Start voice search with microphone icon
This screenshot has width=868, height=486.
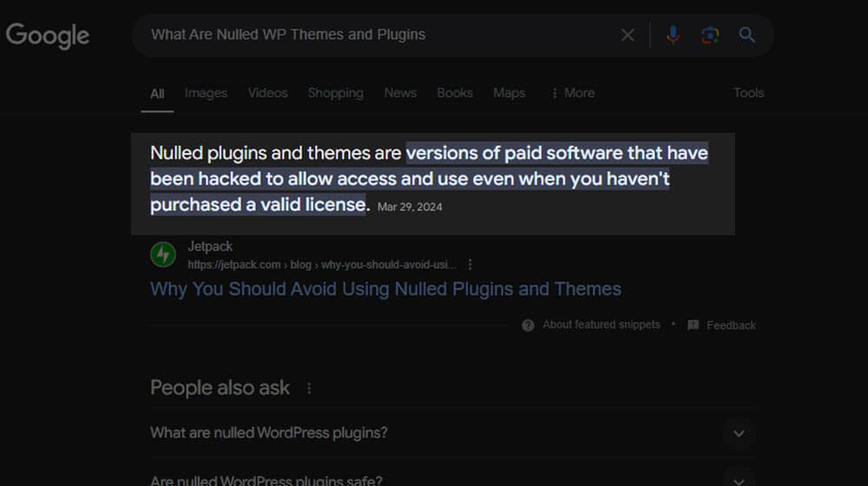click(673, 35)
